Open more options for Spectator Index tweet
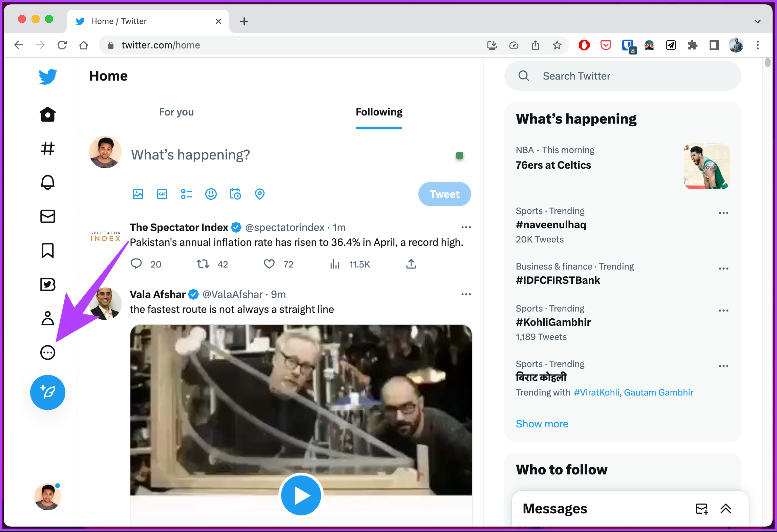Viewport: 777px width, 532px height. click(x=466, y=227)
